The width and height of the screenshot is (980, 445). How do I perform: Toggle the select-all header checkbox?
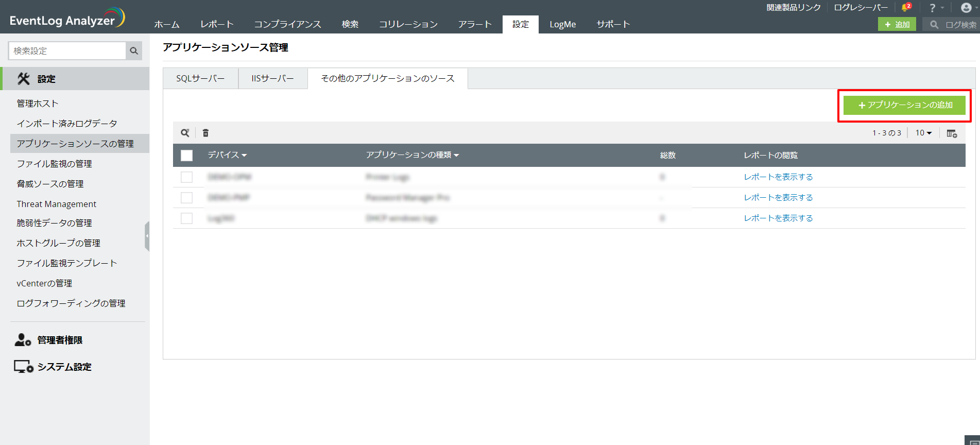point(187,156)
